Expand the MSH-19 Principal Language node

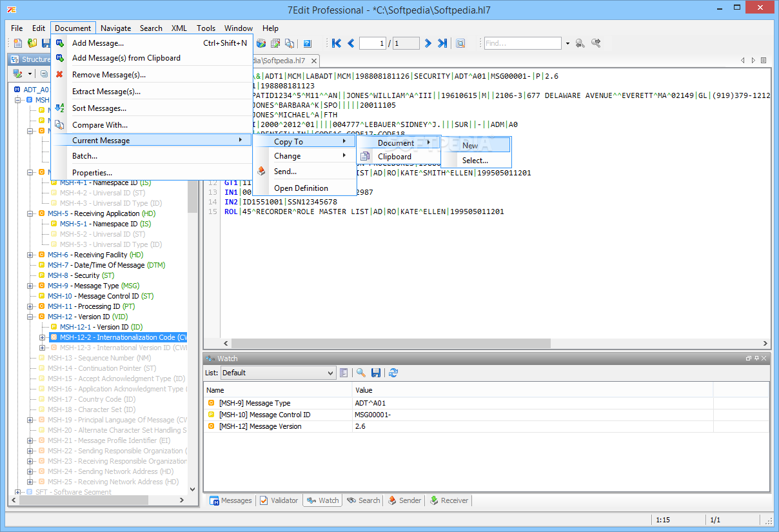coord(30,420)
